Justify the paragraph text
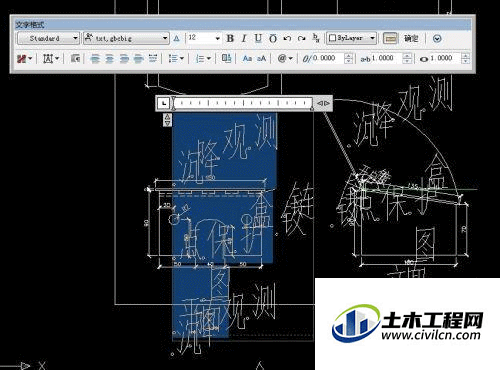 [x=138, y=59]
